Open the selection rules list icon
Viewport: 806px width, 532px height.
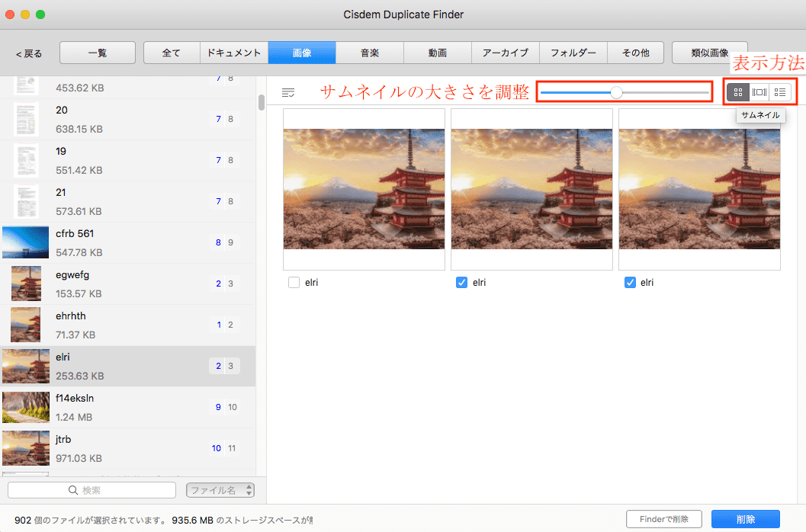(288, 92)
